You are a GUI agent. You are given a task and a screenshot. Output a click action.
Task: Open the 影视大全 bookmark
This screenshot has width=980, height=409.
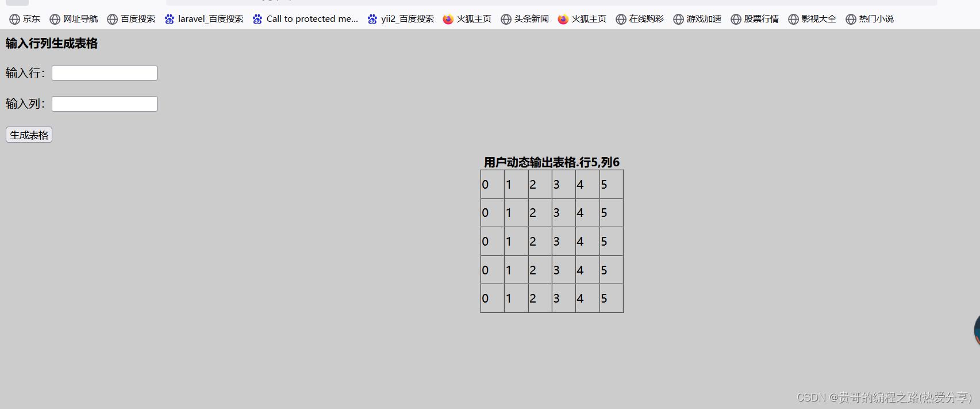(x=812, y=19)
